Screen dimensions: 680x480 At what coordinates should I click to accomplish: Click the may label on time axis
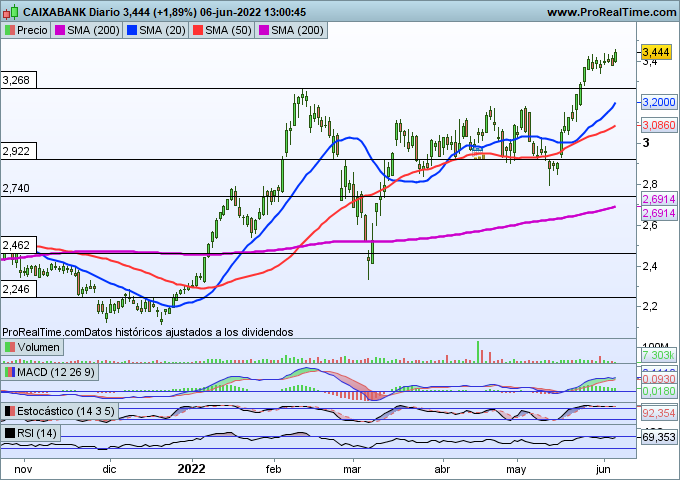[516, 470]
